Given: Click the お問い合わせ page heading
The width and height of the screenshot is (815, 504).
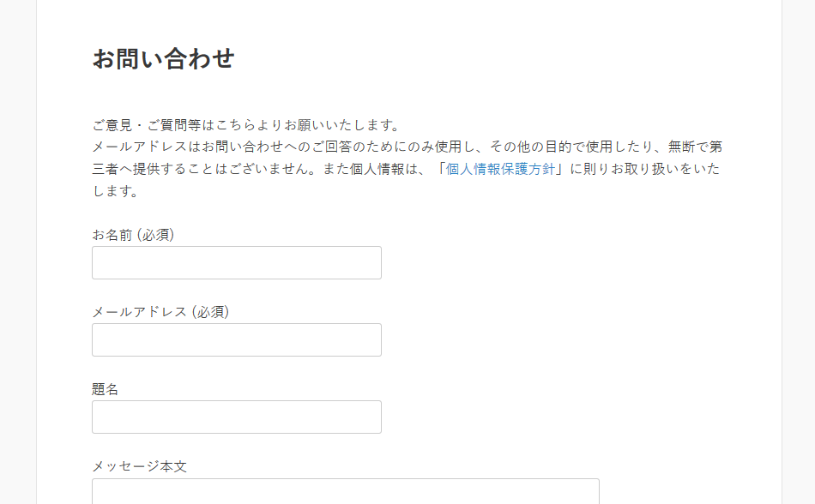Looking at the screenshot, I should (163, 58).
